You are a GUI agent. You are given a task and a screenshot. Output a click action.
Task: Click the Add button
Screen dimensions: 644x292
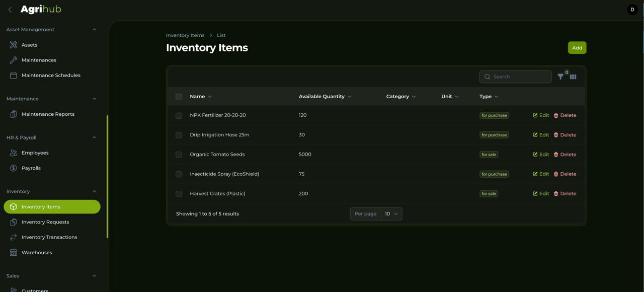[x=577, y=47]
